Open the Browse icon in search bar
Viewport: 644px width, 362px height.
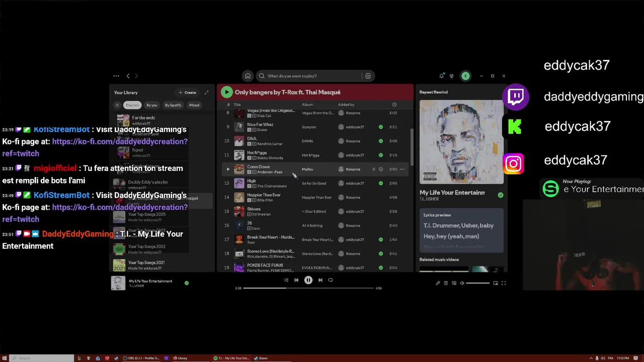pyautogui.click(x=368, y=76)
